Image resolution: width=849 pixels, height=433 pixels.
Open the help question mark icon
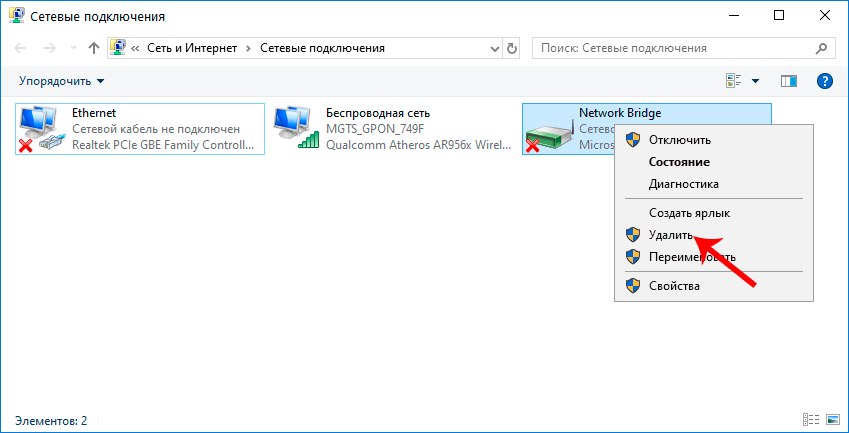tap(824, 81)
